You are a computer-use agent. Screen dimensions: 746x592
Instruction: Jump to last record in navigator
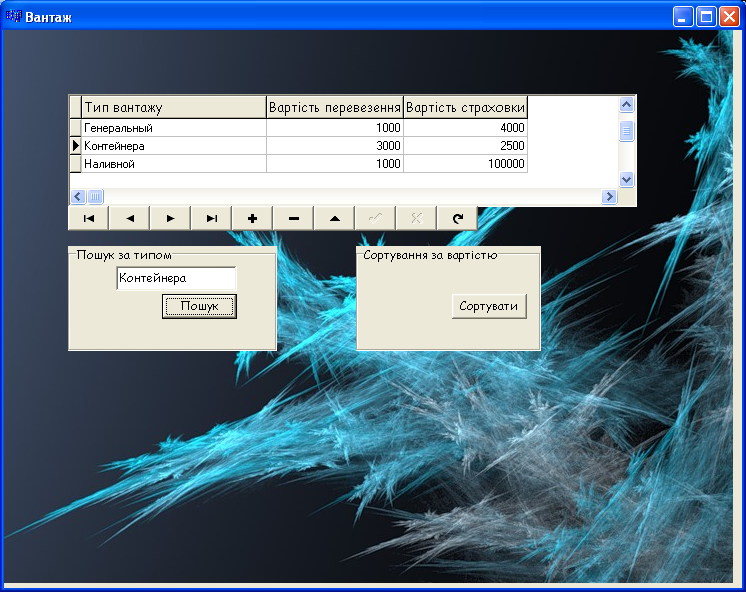coord(211,218)
